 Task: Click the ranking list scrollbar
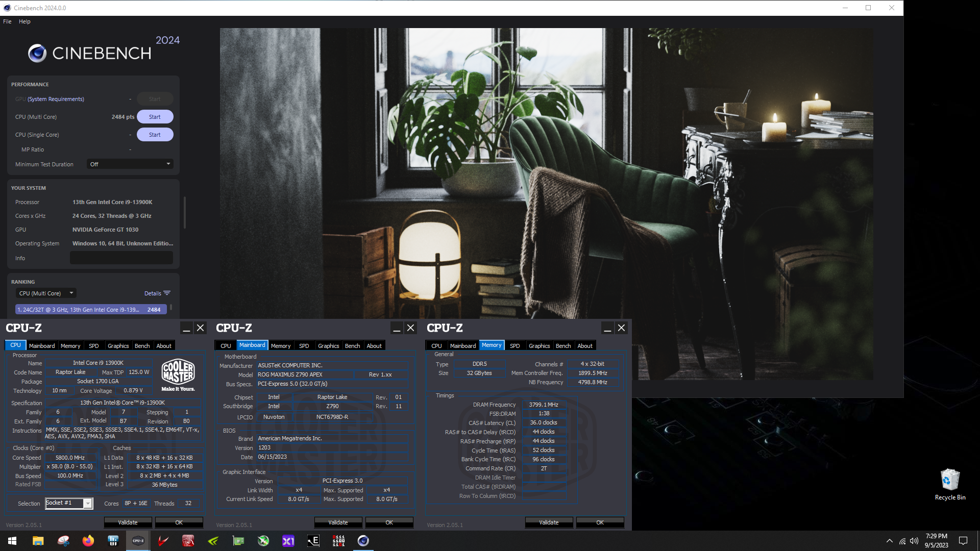click(171, 308)
